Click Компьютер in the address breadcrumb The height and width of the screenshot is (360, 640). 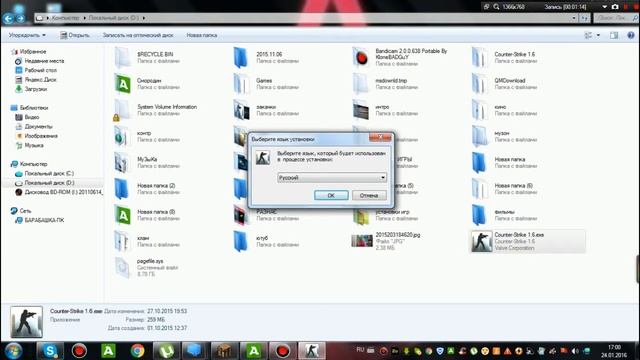pyautogui.click(x=65, y=18)
